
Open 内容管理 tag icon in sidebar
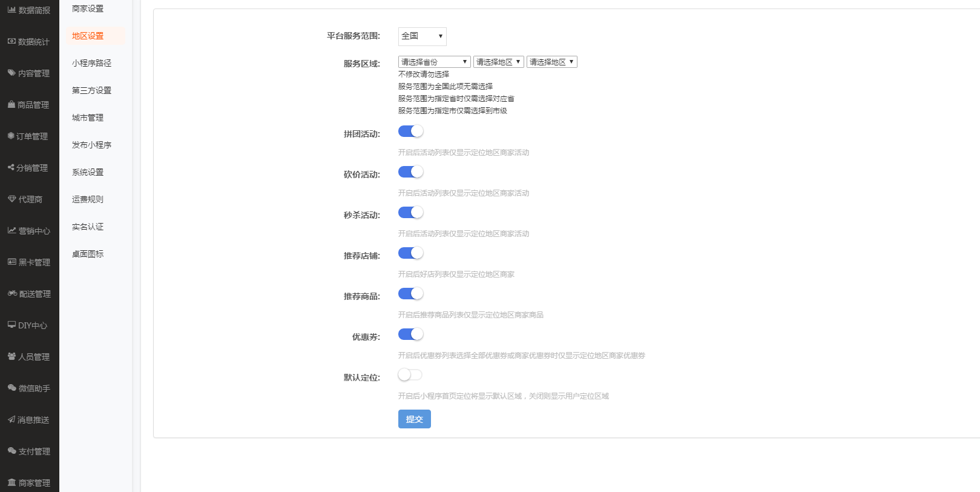point(12,73)
